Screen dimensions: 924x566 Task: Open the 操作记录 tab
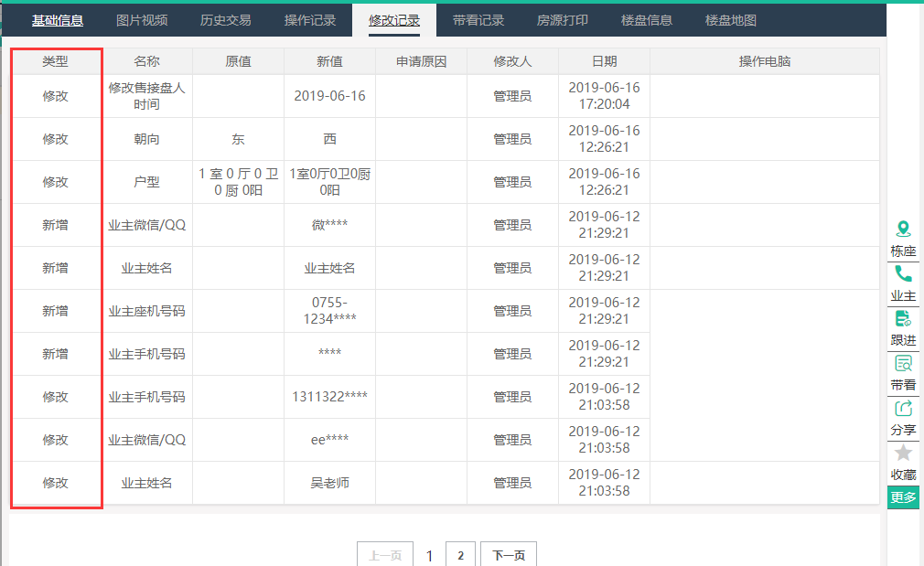pos(310,20)
